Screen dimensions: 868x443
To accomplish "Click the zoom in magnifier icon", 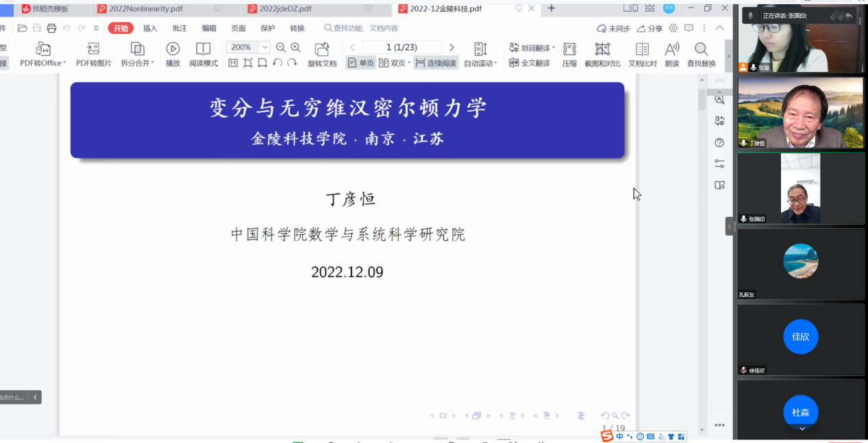I will 296,47.
